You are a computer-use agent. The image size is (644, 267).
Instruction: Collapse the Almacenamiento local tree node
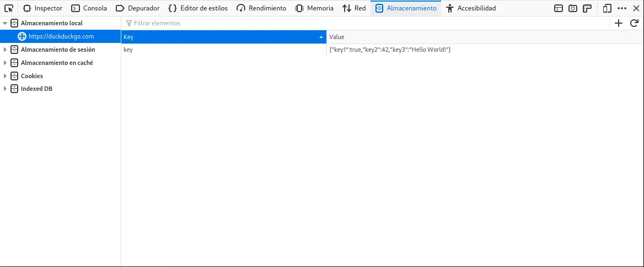(6, 24)
